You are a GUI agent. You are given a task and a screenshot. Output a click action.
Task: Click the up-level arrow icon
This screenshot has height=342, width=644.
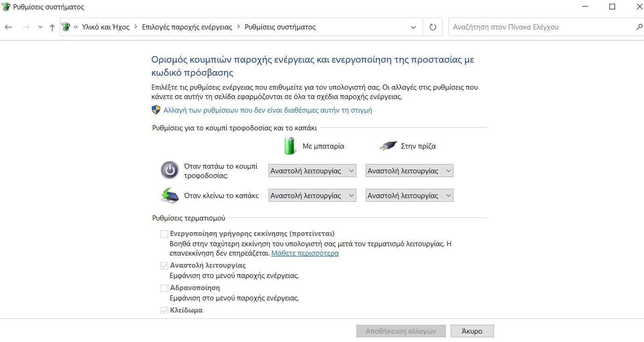tap(52, 27)
